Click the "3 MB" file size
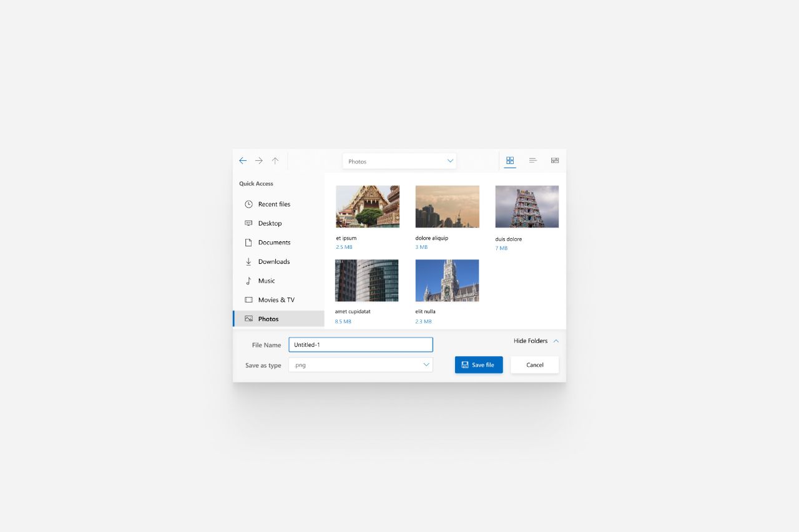 pos(421,248)
